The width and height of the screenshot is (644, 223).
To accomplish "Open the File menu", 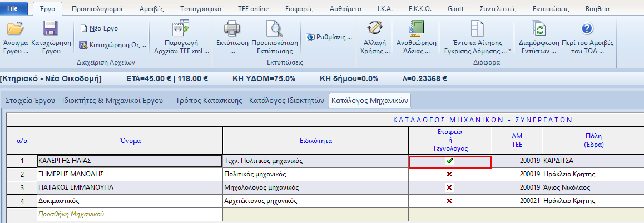I will click(13, 8).
